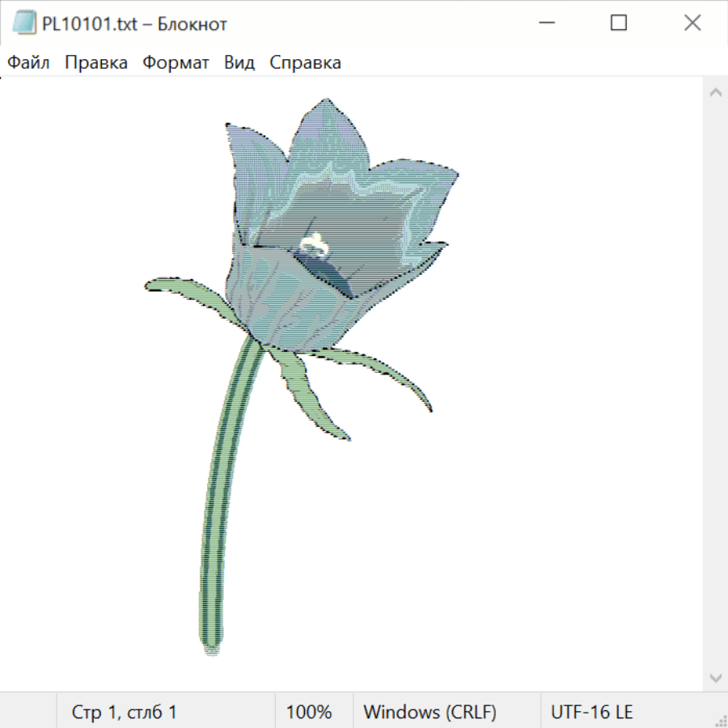The width and height of the screenshot is (728, 728).
Task: Click the 100% zoom level indicator
Action: pyautogui.click(x=309, y=713)
